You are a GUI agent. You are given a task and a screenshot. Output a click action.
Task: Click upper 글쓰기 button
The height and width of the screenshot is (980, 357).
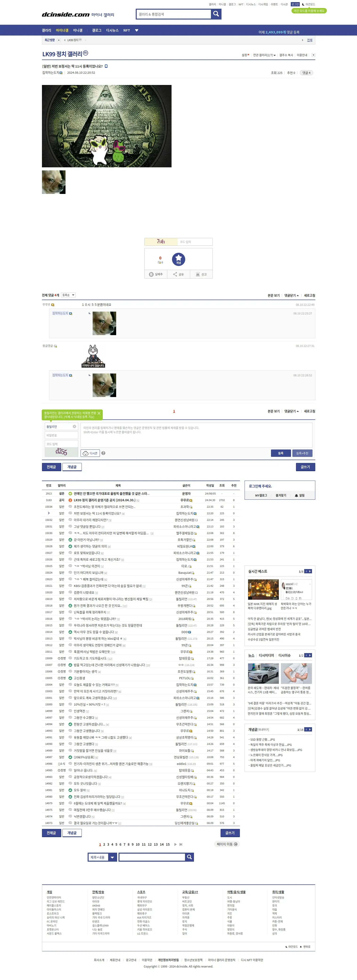click(305, 467)
